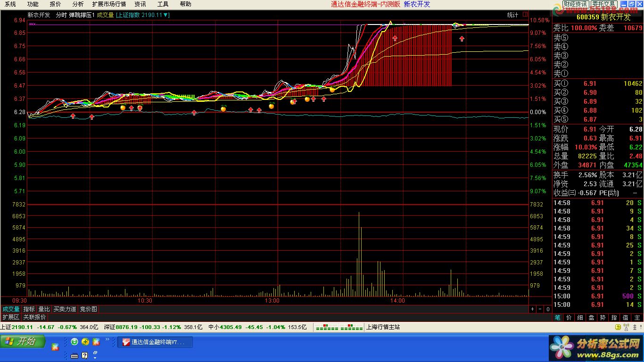The image size is (644, 362).
Task: Click the 弹跳撑压1 indicator label
Action: [82, 15]
